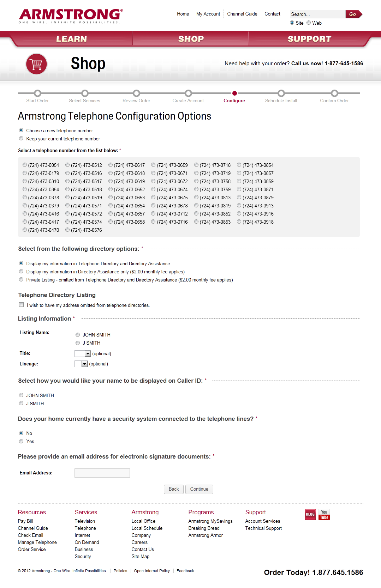Viewport: 381px width, 588px height.
Task: Open the Title dropdown
Action: click(83, 353)
